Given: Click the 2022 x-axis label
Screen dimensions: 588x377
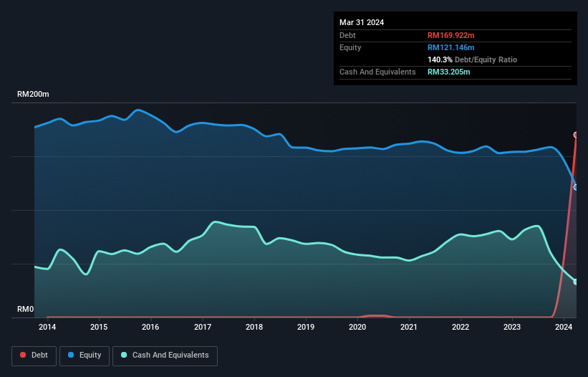Looking at the screenshot, I should (x=461, y=327).
